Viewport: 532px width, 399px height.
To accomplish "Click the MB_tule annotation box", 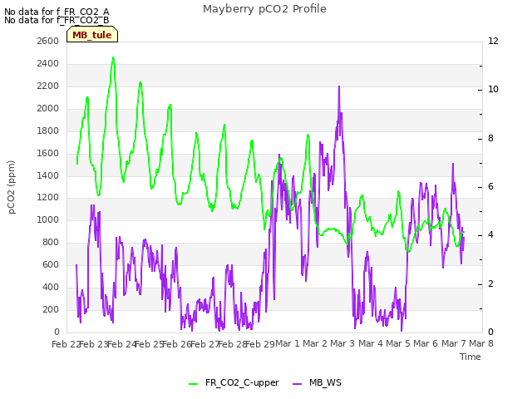I will [92, 34].
